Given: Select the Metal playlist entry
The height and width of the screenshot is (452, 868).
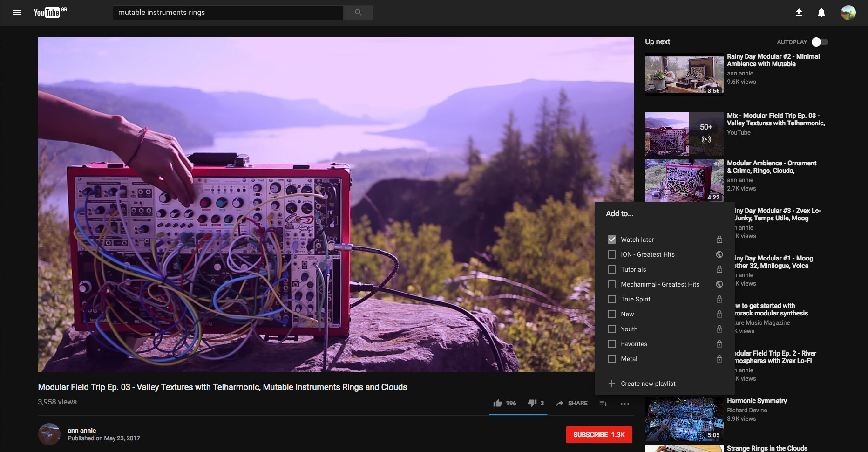Looking at the screenshot, I should (x=629, y=359).
